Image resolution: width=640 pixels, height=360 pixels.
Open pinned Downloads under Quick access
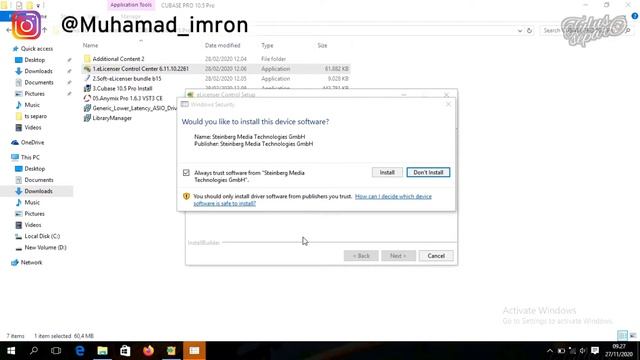pos(38,71)
